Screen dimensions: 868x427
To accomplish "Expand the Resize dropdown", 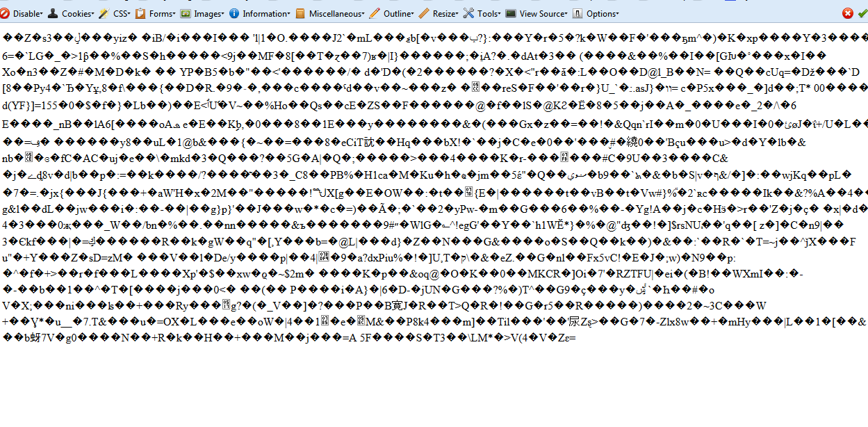I will (x=439, y=13).
